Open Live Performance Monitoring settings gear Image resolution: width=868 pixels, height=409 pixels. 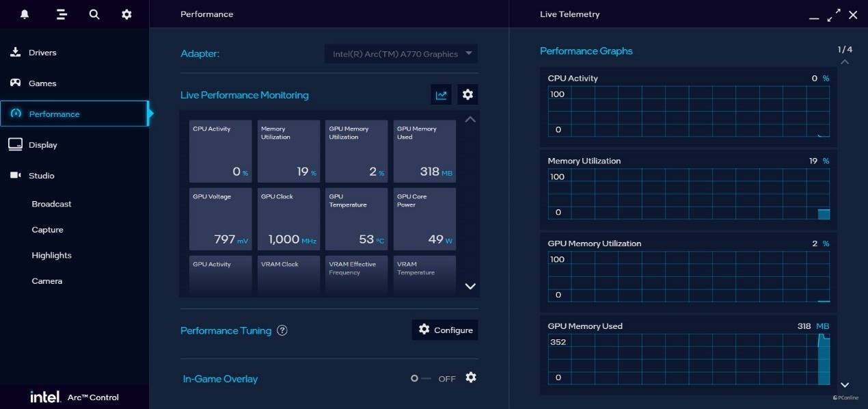pos(467,94)
